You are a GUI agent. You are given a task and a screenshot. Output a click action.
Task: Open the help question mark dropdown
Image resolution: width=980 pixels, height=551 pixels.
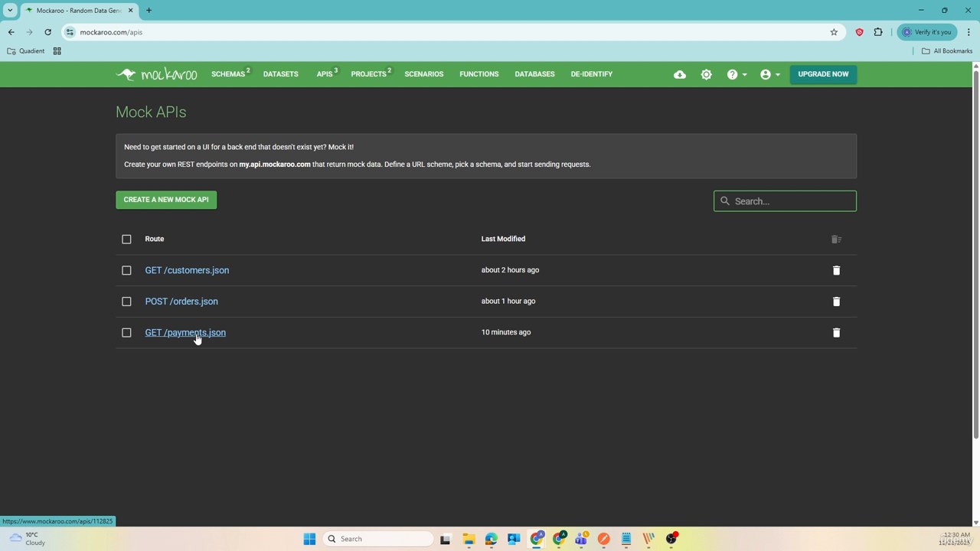pos(737,74)
